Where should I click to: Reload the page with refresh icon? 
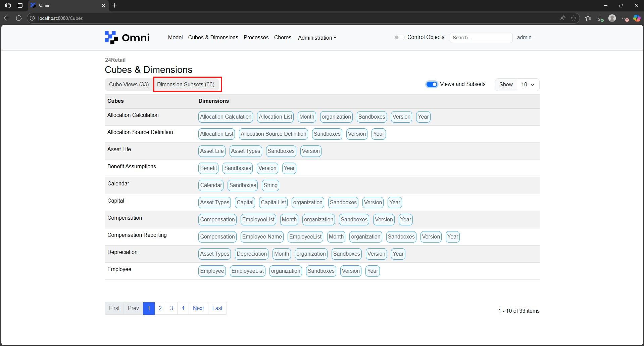point(19,18)
